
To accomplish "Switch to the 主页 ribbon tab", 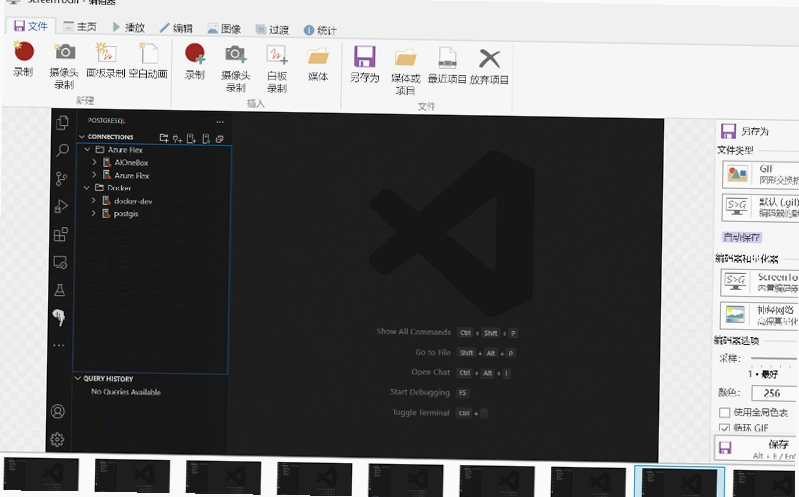I will pos(80,27).
